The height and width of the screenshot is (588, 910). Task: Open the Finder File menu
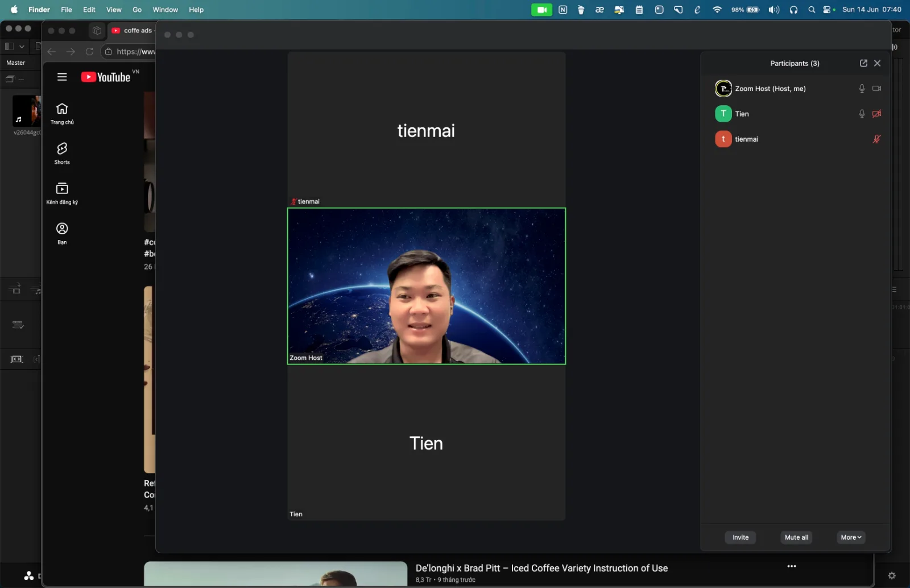[x=67, y=10]
